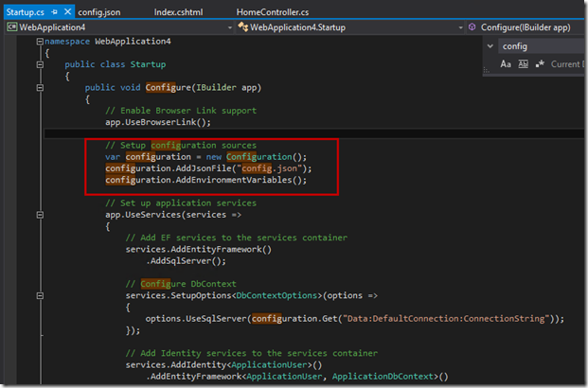The width and height of the screenshot is (588, 388).
Task: Click the DbContextOptions type name
Action: point(276,295)
